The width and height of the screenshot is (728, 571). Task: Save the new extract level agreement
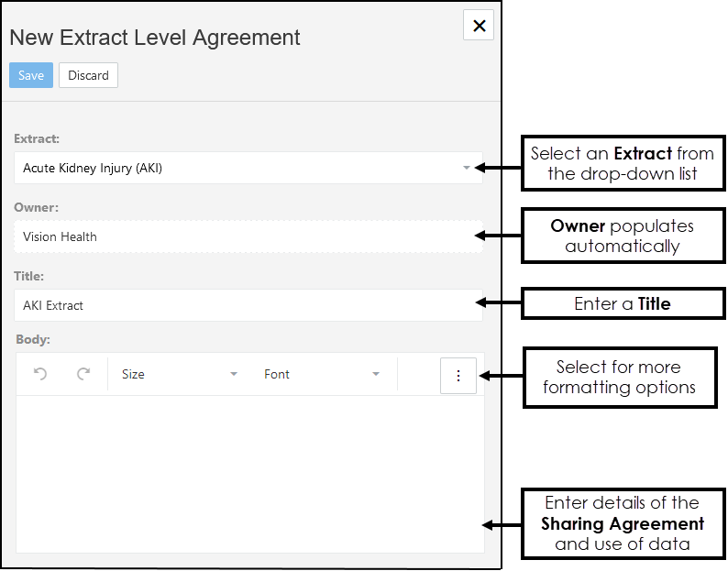pos(31,75)
